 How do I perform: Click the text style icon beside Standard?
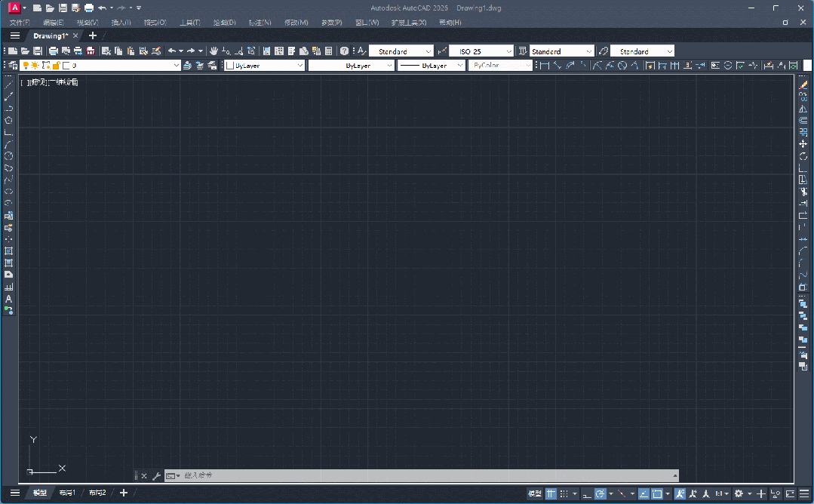(x=362, y=51)
